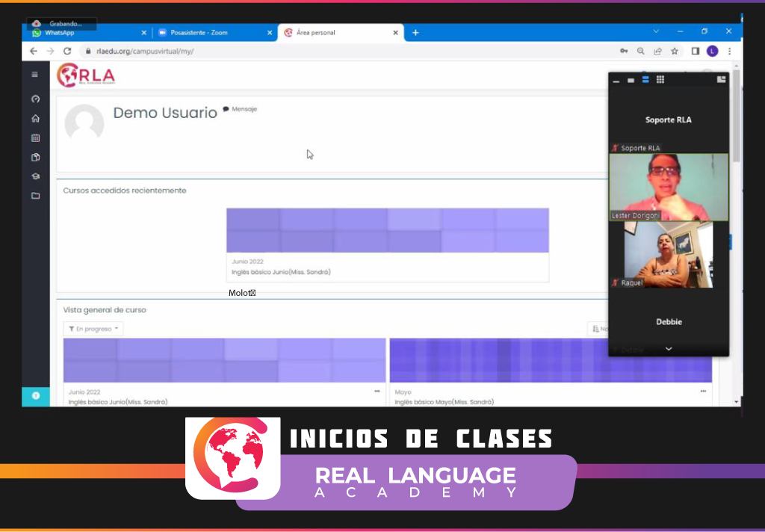The width and height of the screenshot is (765, 532).
Task: Open options menu of Junio course card
Action: click(377, 392)
